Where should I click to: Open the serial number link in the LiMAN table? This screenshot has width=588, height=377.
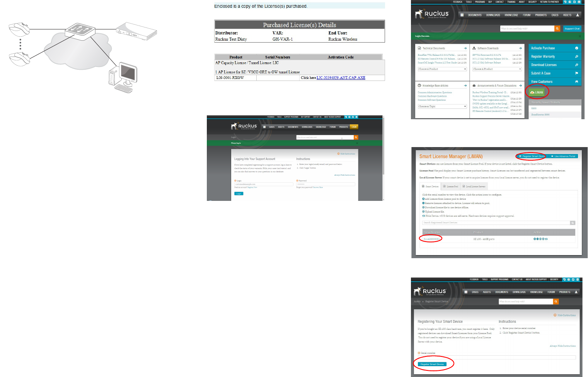[431, 239]
